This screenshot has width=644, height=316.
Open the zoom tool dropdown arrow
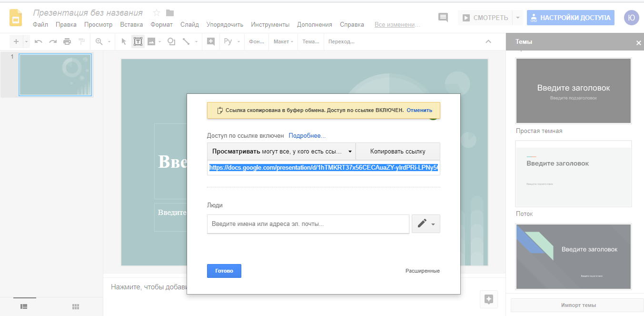coord(108,41)
